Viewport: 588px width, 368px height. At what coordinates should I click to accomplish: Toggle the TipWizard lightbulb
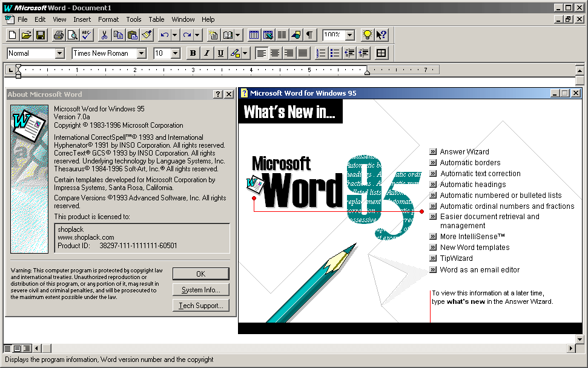[368, 35]
